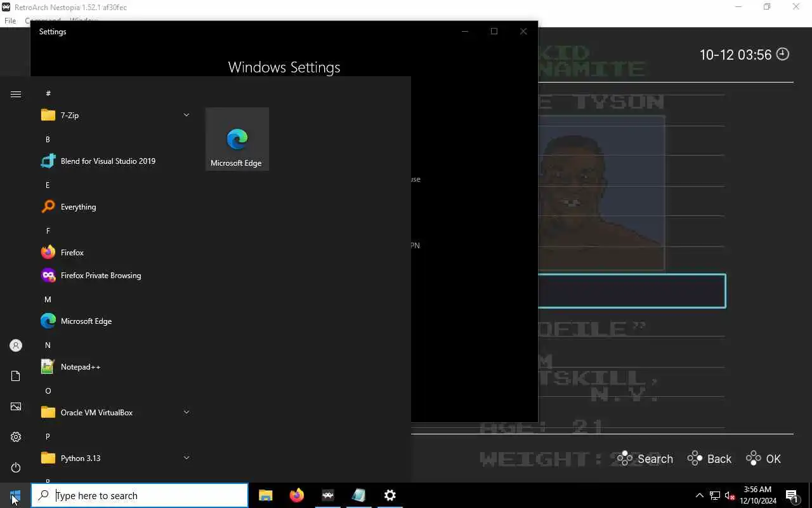
Task: Switch to Settings on the taskbar
Action: 390,495
